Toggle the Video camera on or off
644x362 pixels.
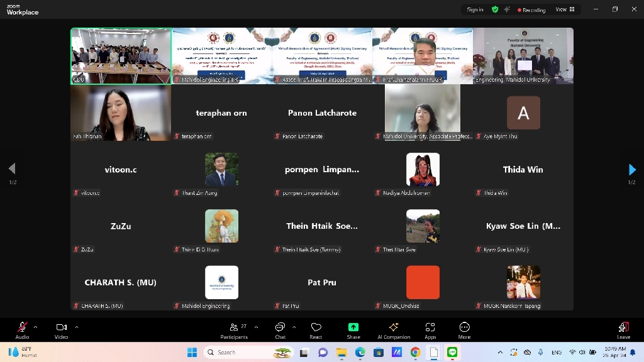point(61,329)
